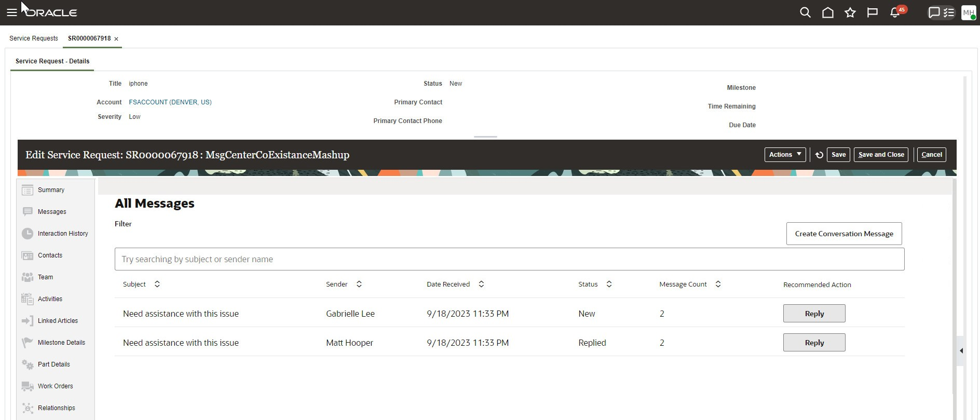The height and width of the screenshot is (420, 980).
Task: Open the Relationships section label
Action: [56, 408]
